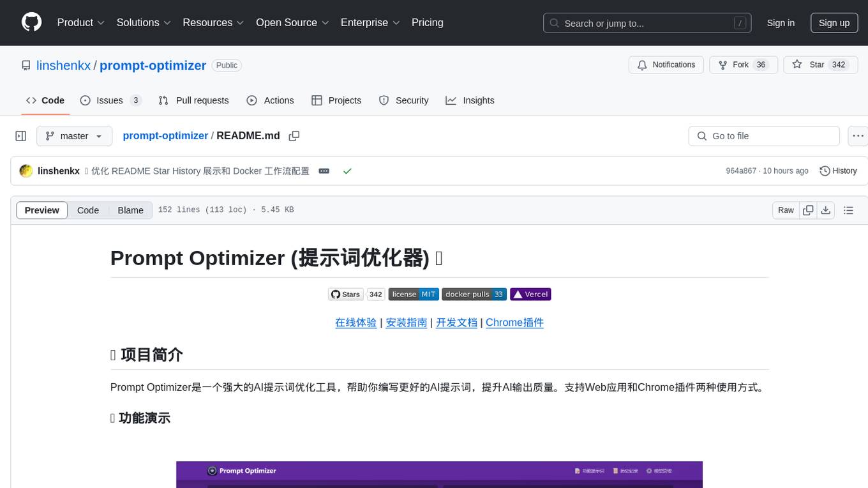Switch to Blame view
The height and width of the screenshot is (488, 868).
pos(130,210)
